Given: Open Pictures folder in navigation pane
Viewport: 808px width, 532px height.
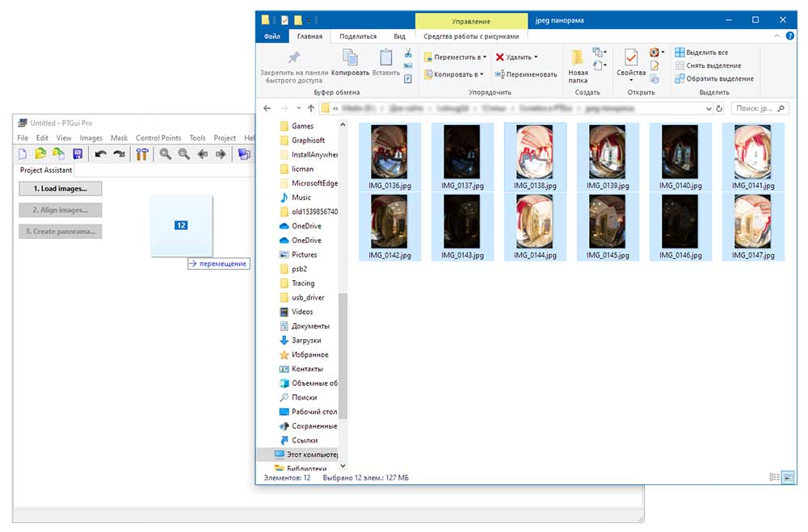Looking at the screenshot, I should coord(298,254).
